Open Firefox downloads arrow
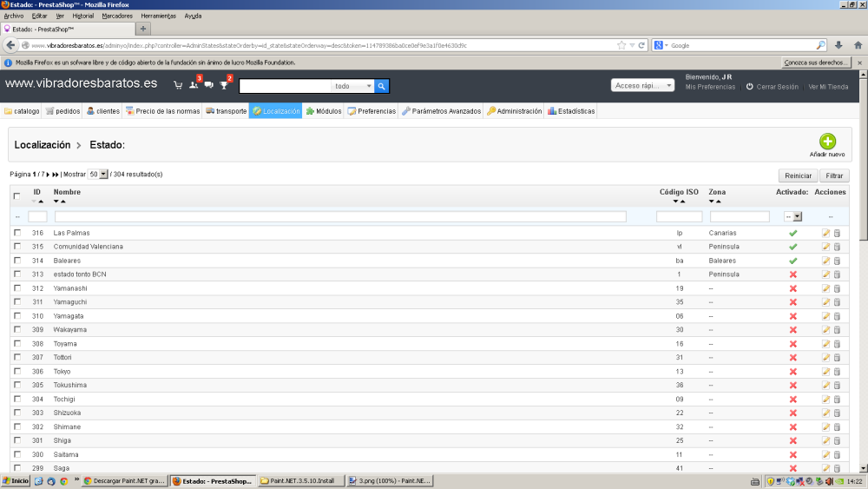This screenshot has height=489, width=868. (x=838, y=45)
